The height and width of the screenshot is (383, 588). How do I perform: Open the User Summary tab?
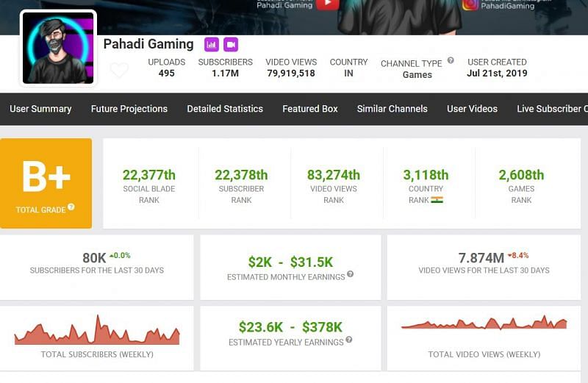click(x=40, y=109)
